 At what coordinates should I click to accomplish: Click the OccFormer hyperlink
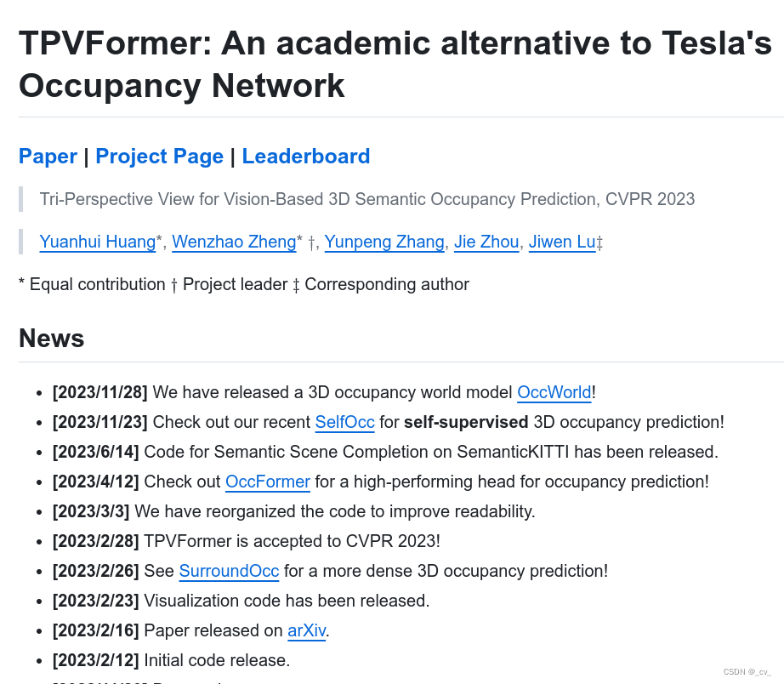pyautogui.click(x=267, y=482)
